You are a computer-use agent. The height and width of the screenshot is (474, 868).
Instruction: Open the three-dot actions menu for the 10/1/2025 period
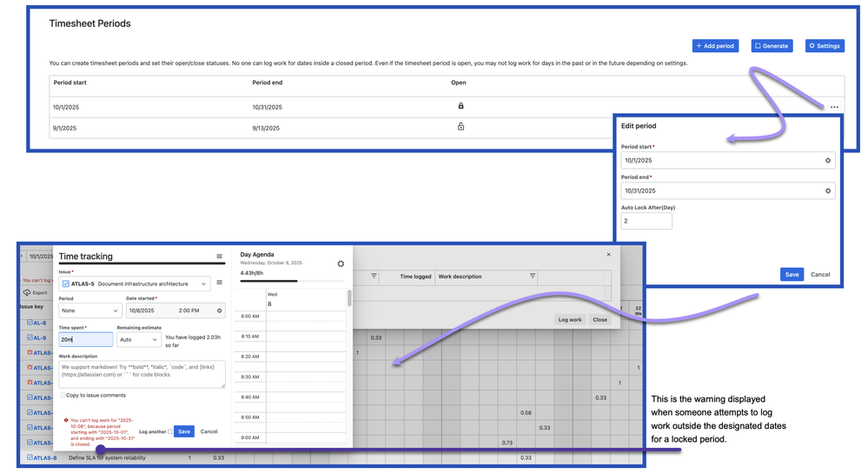(x=834, y=107)
